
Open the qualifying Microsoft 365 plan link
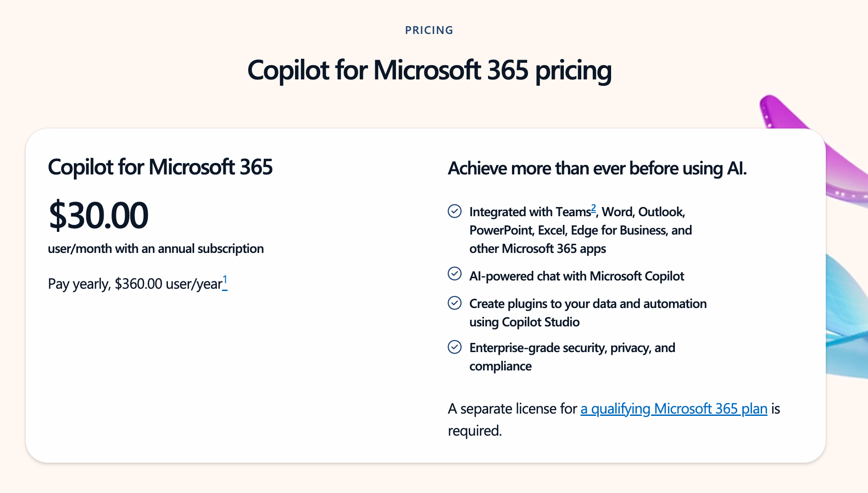click(x=674, y=409)
